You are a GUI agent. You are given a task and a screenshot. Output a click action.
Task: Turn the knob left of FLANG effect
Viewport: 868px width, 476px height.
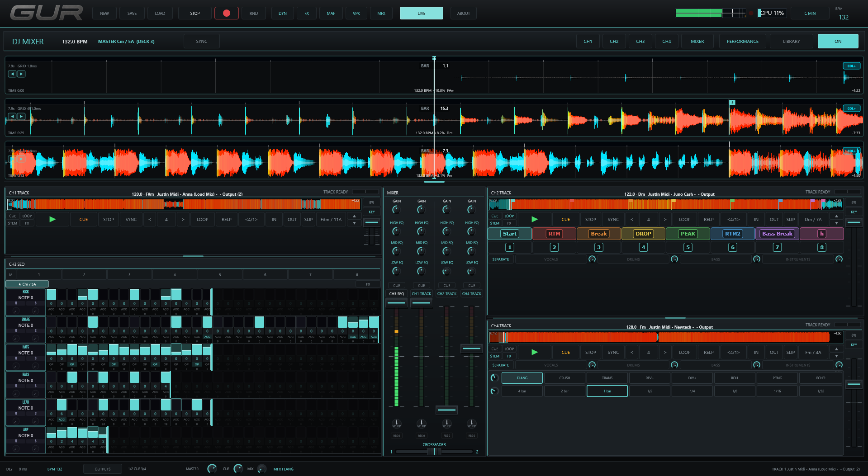coord(494,378)
